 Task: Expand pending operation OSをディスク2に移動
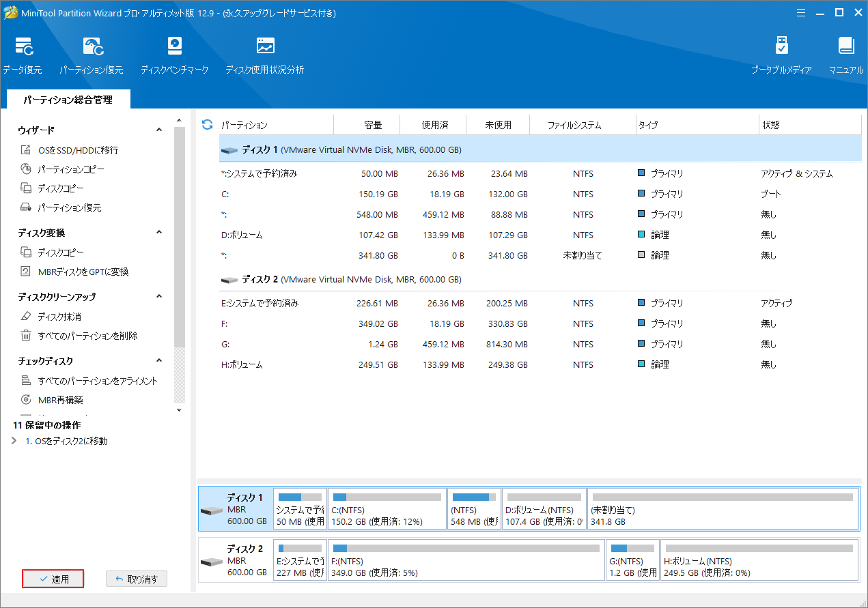tap(15, 441)
